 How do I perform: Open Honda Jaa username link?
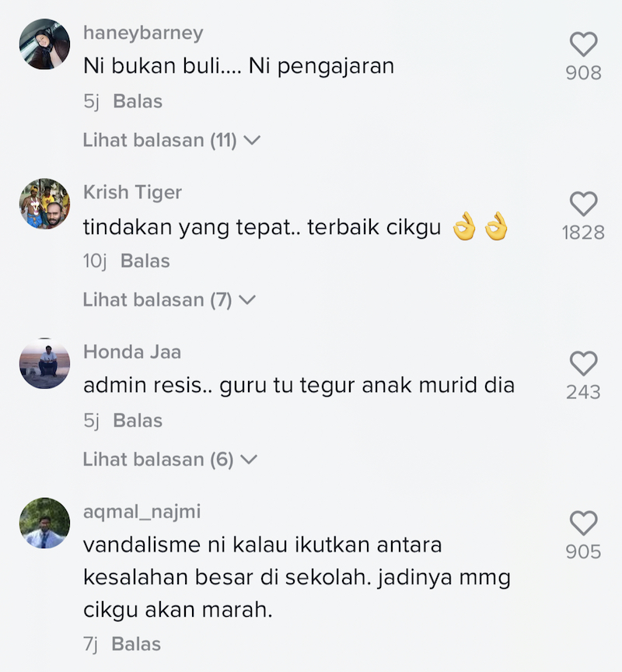click(x=132, y=352)
